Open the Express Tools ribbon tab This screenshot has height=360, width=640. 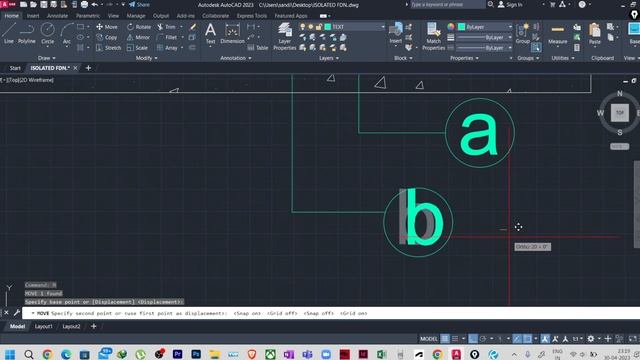pyautogui.click(x=251, y=16)
